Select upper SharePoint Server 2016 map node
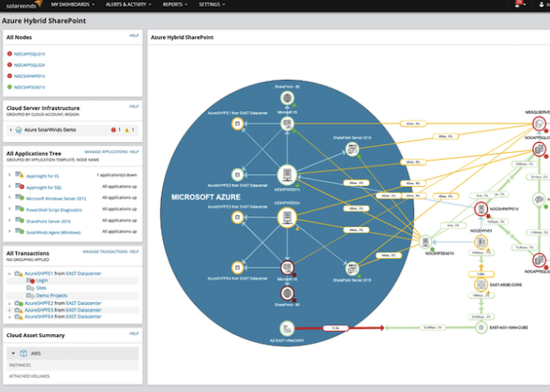Viewport: 550px width, 392px height. (352, 150)
